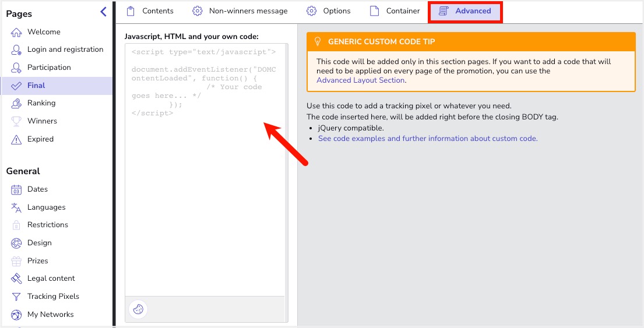Follow the Advanced Layout Section link
Image resolution: width=644 pixels, height=328 pixels.
tap(361, 80)
